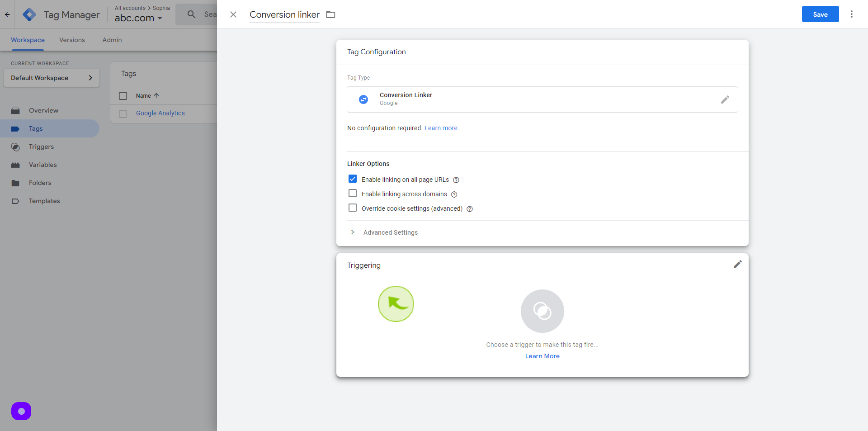Open Folders in the sidebar
The width and height of the screenshot is (868, 431).
pyautogui.click(x=40, y=183)
